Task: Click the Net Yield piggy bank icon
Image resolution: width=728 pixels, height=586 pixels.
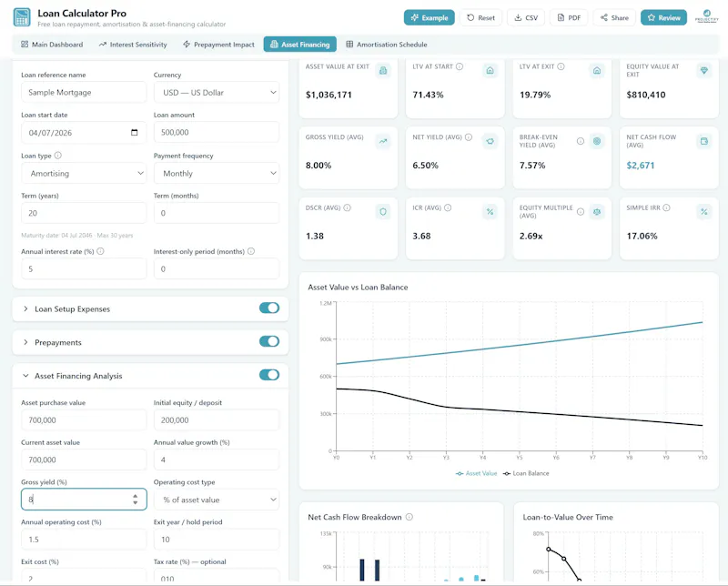Action: click(x=490, y=141)
